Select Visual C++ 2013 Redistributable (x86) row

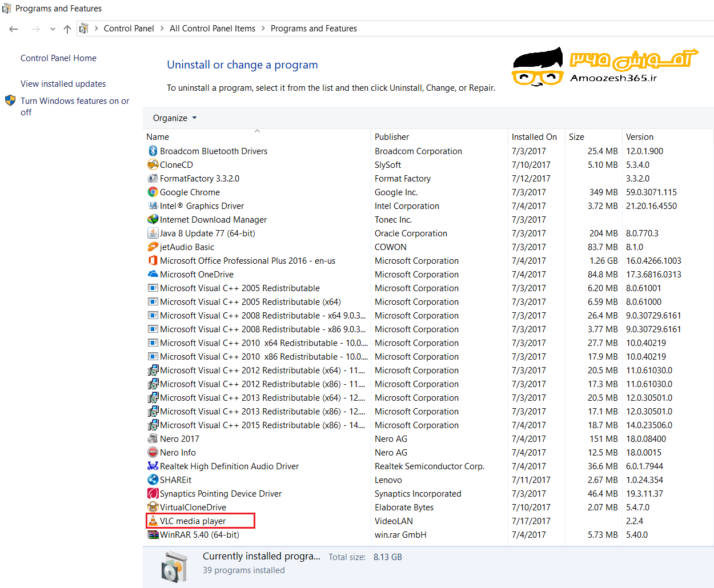pyautogui.click(x=428, y=411)
